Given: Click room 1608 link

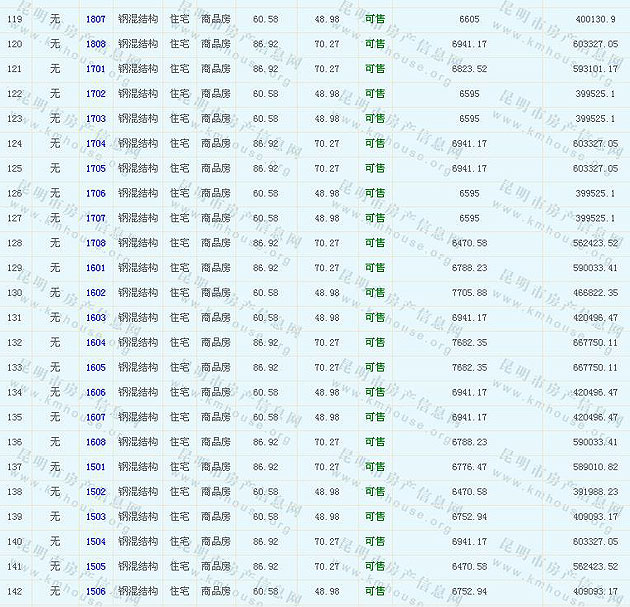Looking at the screenshot, I should click(x=96, y=442).
